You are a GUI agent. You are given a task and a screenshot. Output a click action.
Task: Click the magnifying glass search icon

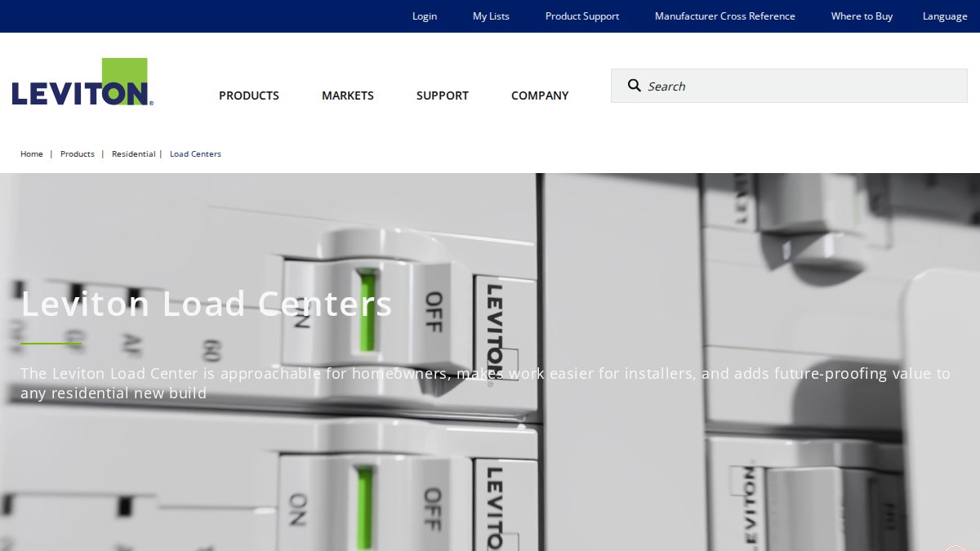(635, 86)
